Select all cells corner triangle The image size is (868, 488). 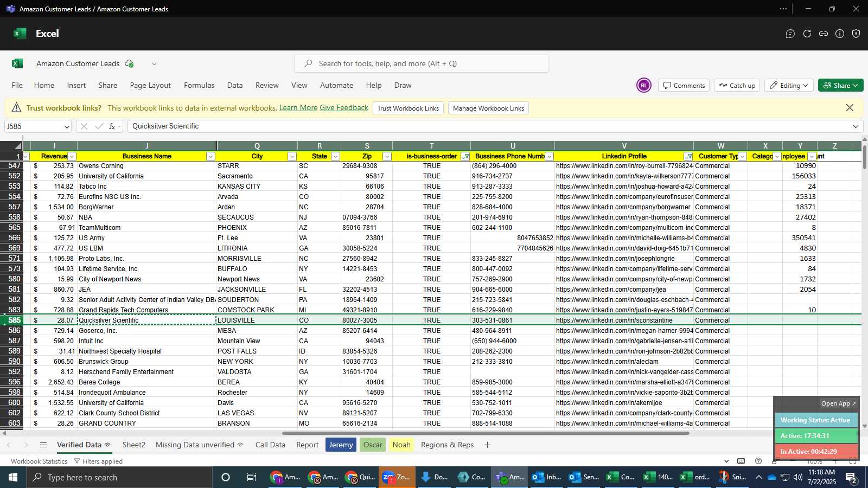(18, 146)
